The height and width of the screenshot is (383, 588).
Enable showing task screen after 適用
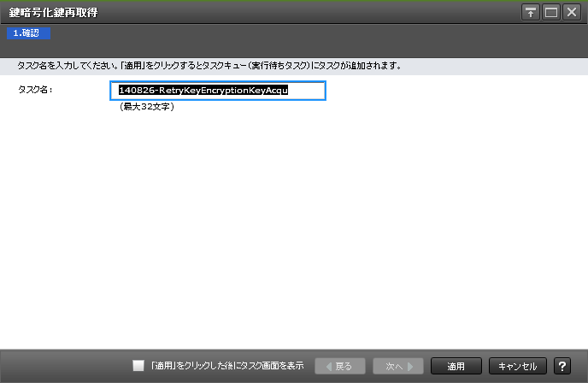click(x=138, y=366)
